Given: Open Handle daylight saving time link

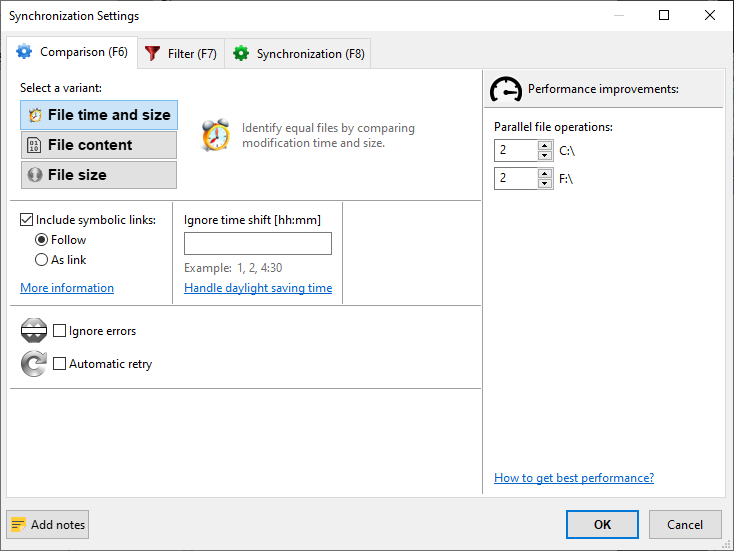Looking at the screenshot, I should point(258,288).
